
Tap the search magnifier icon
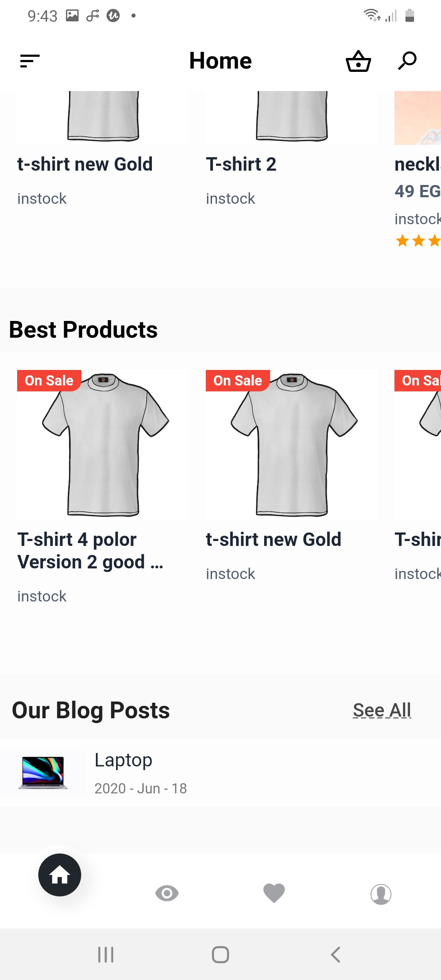click(x=407, y=61)
